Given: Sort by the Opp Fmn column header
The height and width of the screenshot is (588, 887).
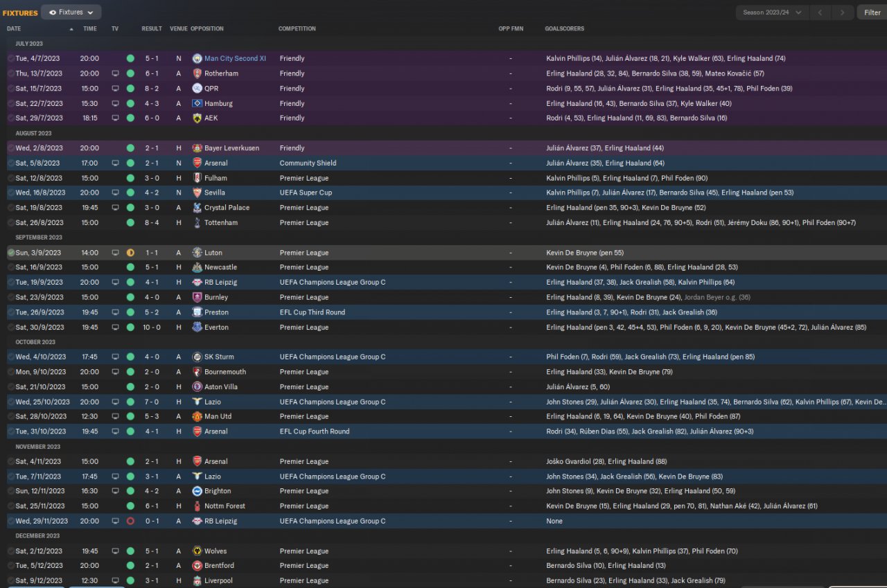Looking at the screenshot, I should point(511,29).
